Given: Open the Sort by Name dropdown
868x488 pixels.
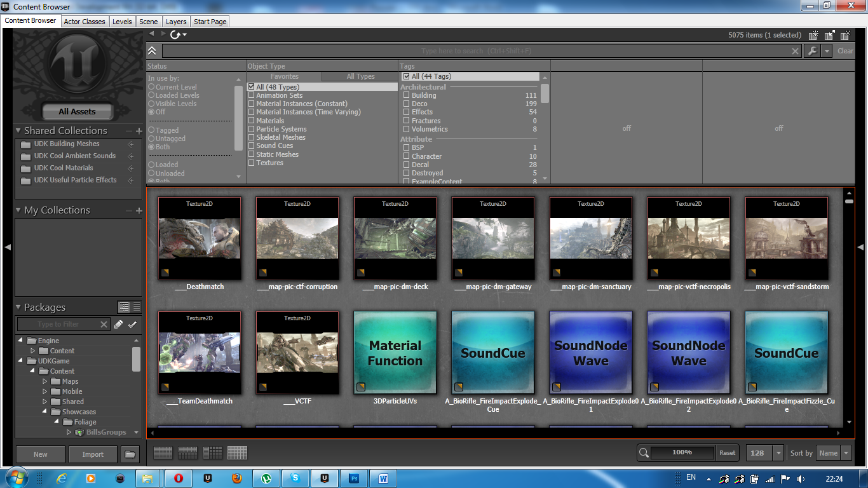Looking at the screenshot, I should coord(846,453).
